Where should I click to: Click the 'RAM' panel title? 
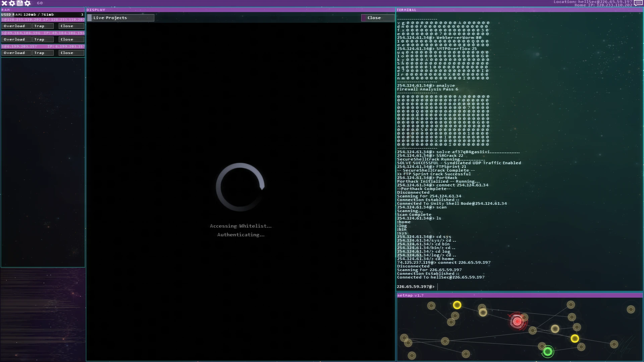(x=6, y=10)
